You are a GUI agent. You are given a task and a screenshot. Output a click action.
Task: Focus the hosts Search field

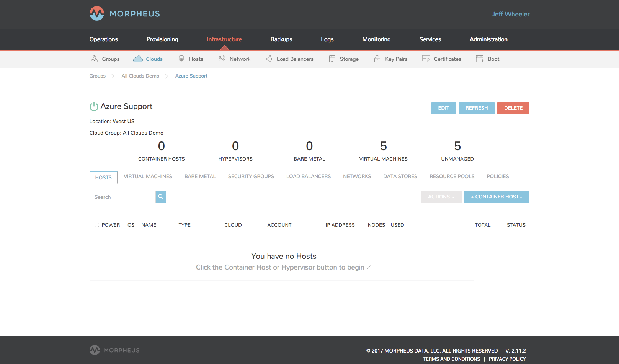(x=122, y=197)
